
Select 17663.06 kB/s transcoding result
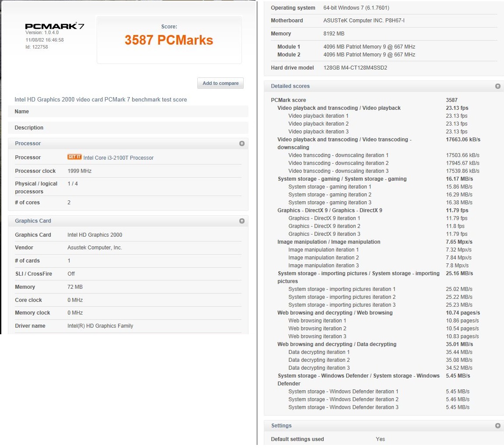click(463, 140)
